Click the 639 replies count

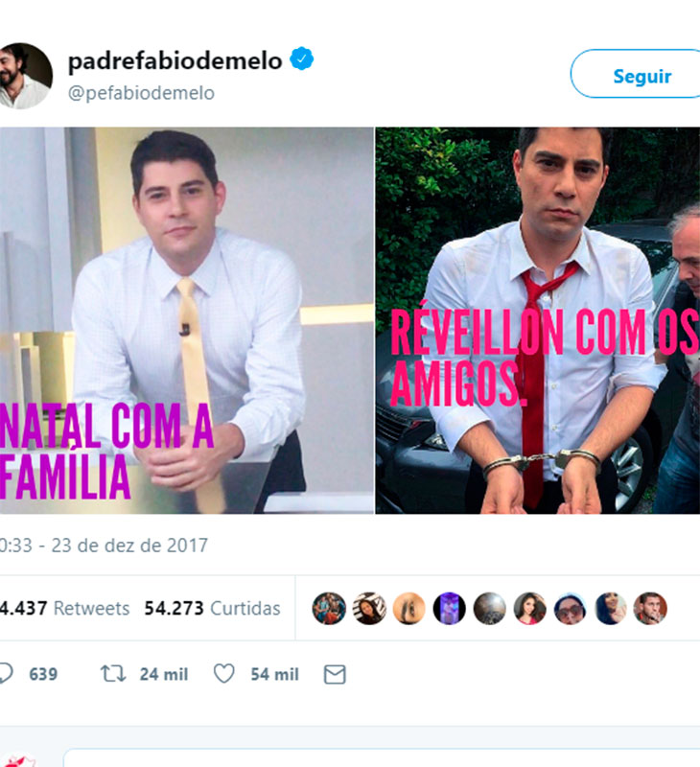point(43,674)
